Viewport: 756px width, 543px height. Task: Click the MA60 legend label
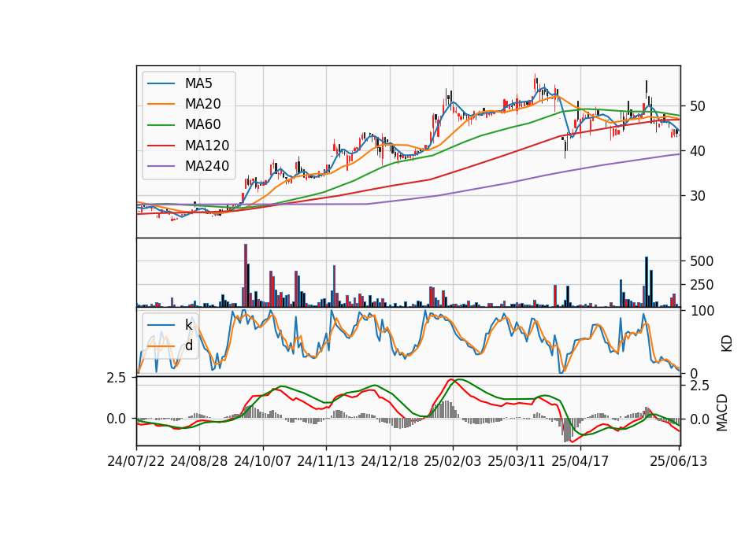tap(202, 125)
